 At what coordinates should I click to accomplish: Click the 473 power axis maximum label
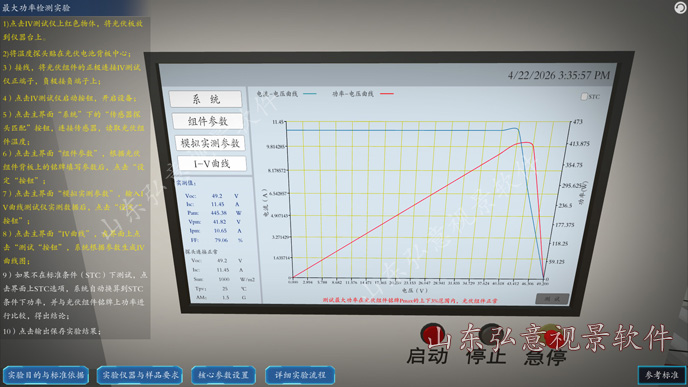[x=577, y=122]
